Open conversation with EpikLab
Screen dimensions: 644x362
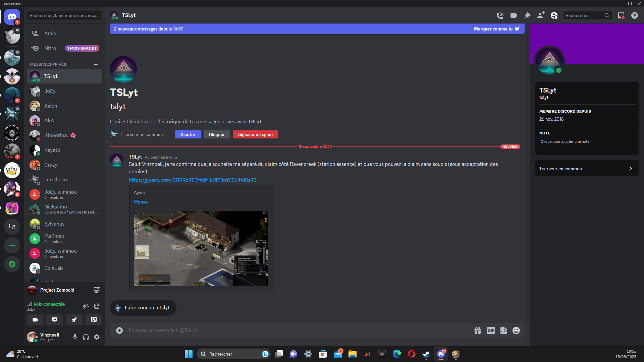click(x=64, y=268)
